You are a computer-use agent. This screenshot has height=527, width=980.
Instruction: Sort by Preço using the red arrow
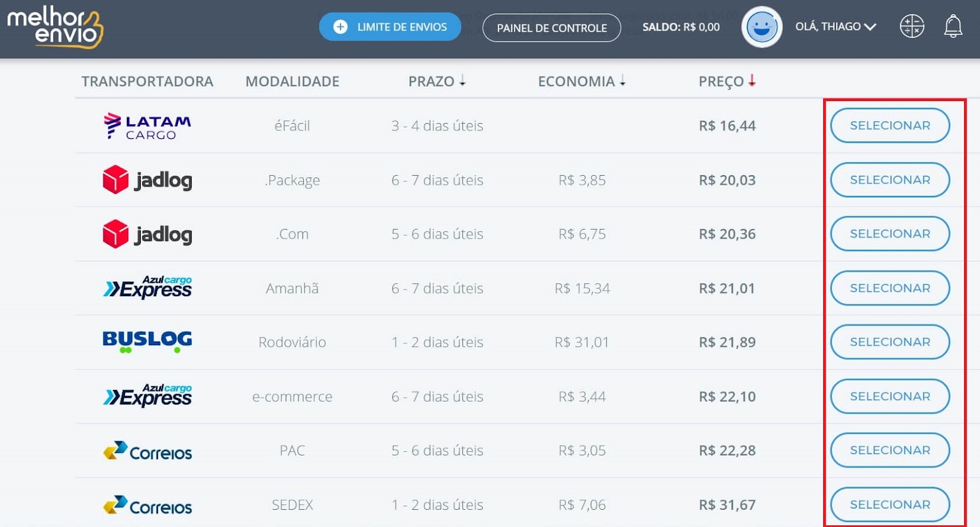tap(752, 80)
